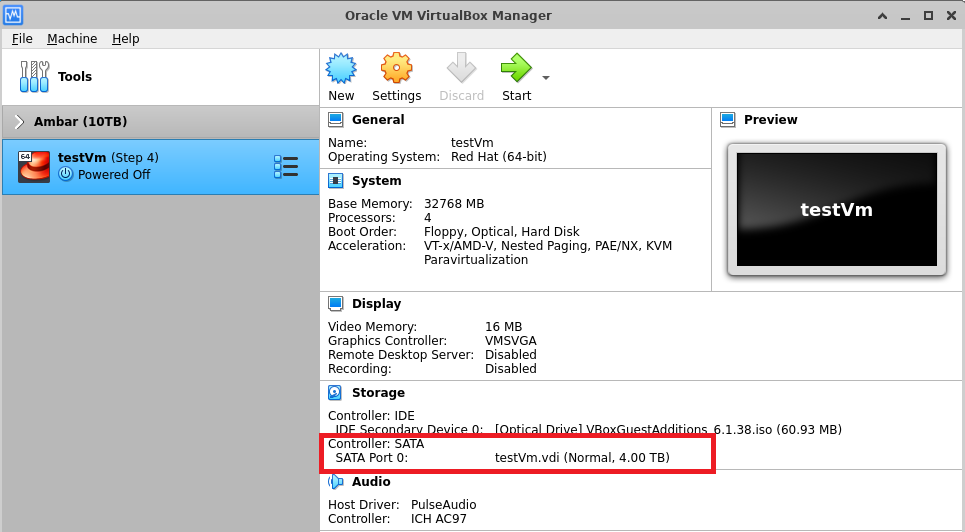Click the Remote Desktop Server Disabled value
The width and height of the screenshot is (965, 532).
(x=511, y=355)
